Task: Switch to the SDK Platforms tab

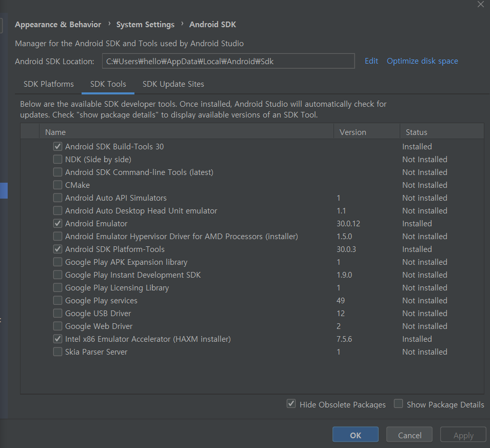Action: click(x=49, y=84)
